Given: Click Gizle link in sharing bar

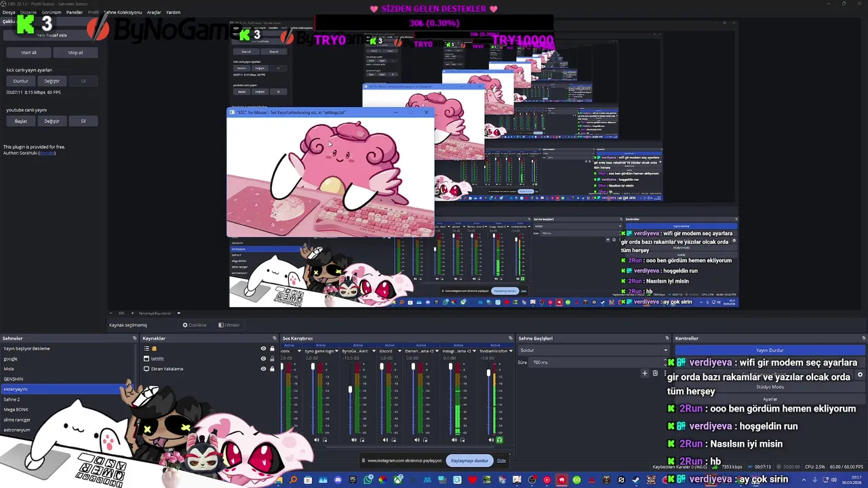Looking at the screenshot, I should [x=501, y=461].
